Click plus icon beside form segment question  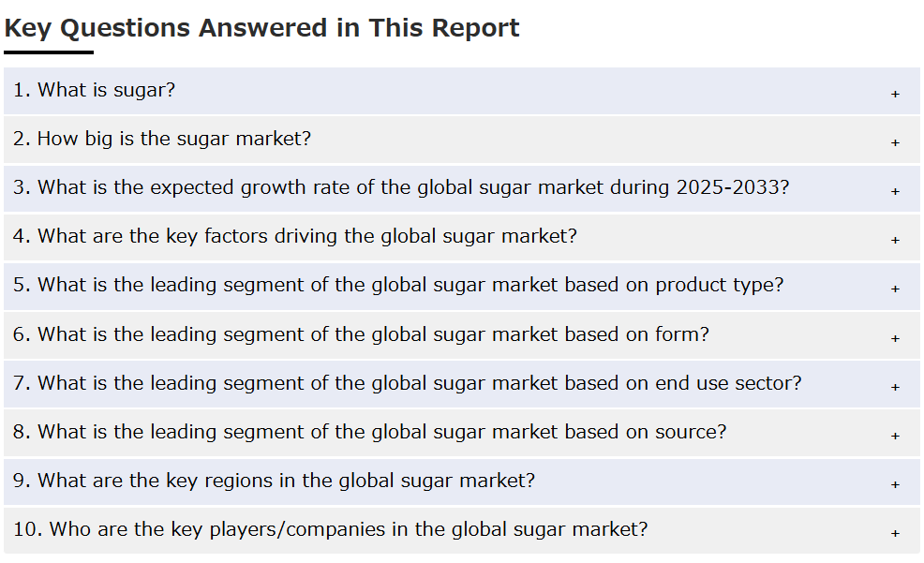coord(895,338)
